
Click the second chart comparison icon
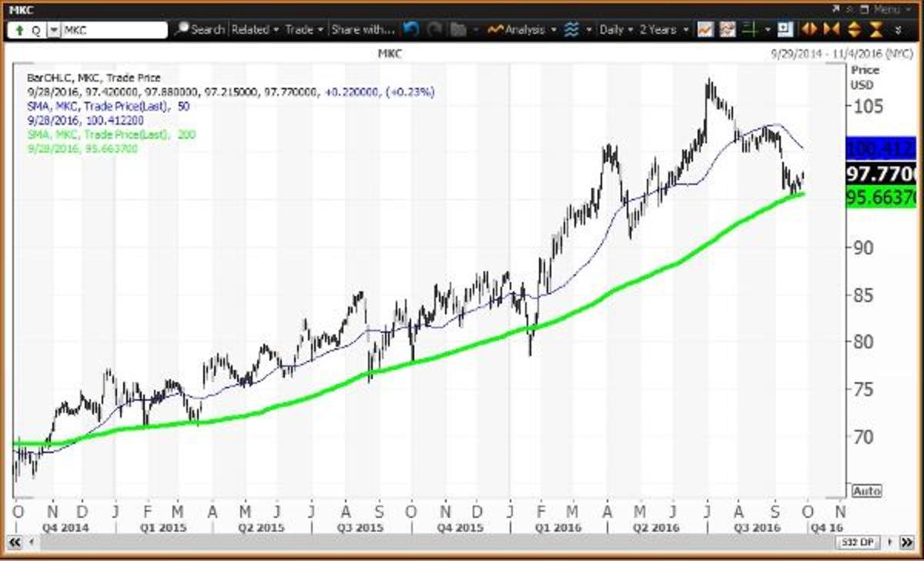click(x=727, y=30)
